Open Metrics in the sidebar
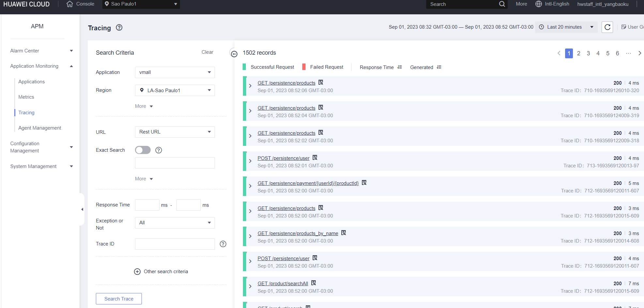This screenshot has width=644, height=308. [x=26, y=97]
